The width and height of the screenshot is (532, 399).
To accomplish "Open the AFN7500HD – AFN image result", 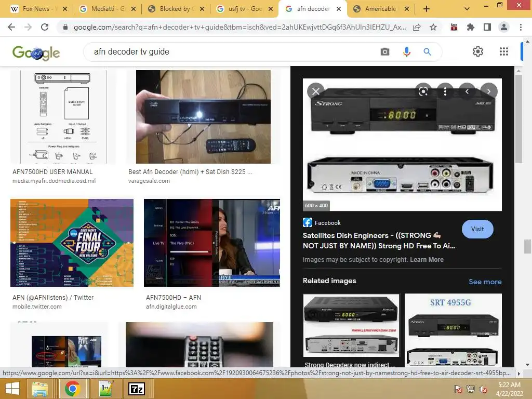I will (x=212, y=243).
